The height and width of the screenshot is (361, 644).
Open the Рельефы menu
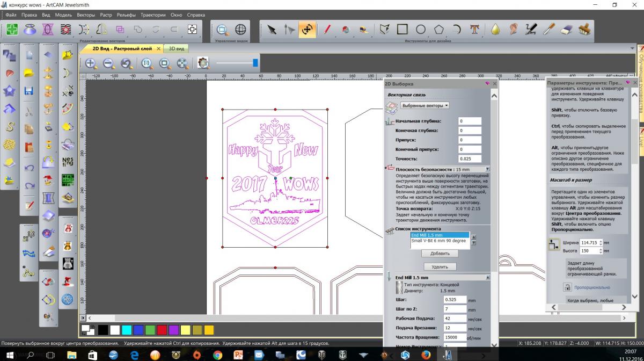(126, 15)
